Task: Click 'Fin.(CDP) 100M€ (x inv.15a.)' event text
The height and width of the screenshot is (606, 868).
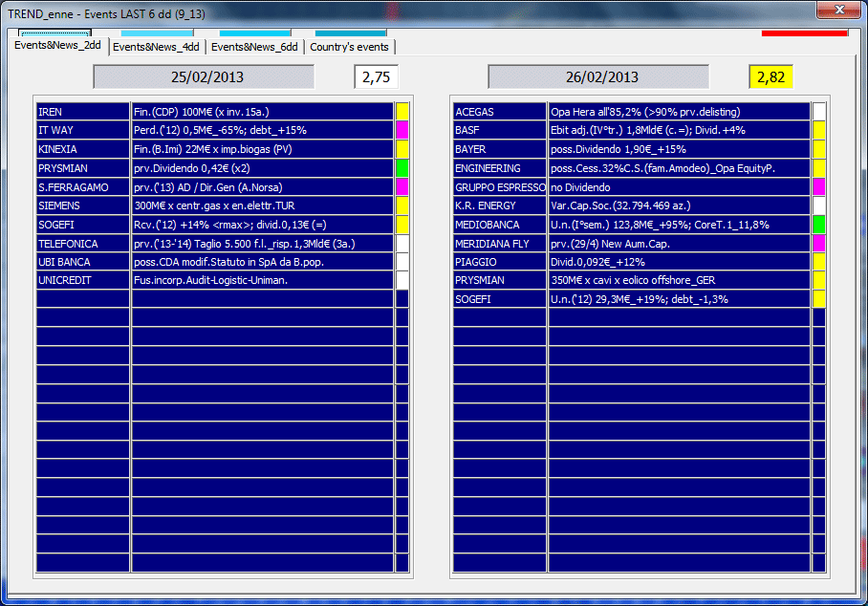Action: click(x=201, y=112)
